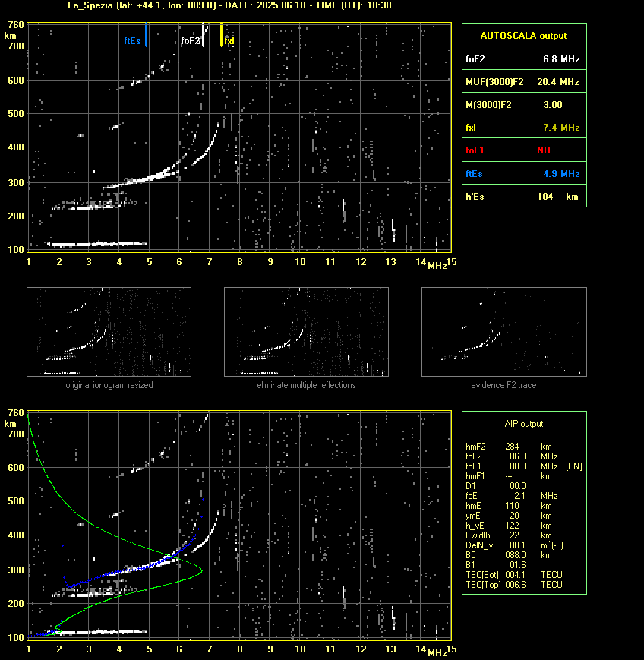Click the 'hmF1' label in AIP output

pos(475,476)
